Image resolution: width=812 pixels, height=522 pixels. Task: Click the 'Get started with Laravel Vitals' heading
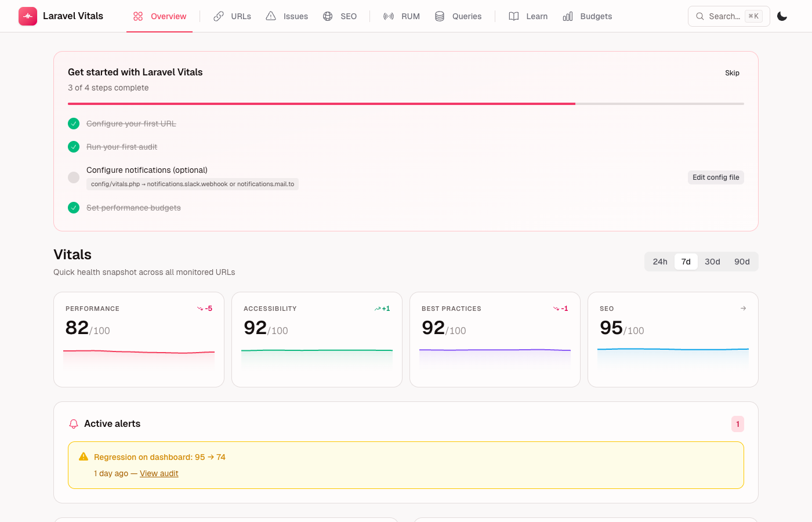click(135, 72)
